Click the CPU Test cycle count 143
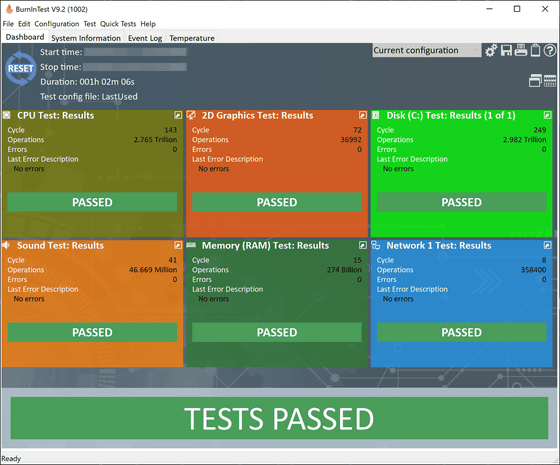560x465 pixels. (x=171, y=130)
